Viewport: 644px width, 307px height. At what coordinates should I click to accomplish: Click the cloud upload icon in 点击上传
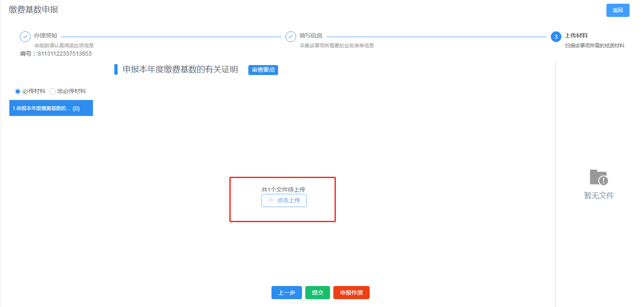tap(271, 200)
